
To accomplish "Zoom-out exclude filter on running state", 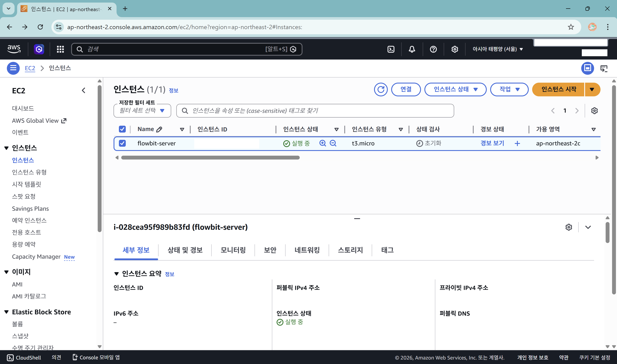I will pyautogui.click(x=333, y=143).
